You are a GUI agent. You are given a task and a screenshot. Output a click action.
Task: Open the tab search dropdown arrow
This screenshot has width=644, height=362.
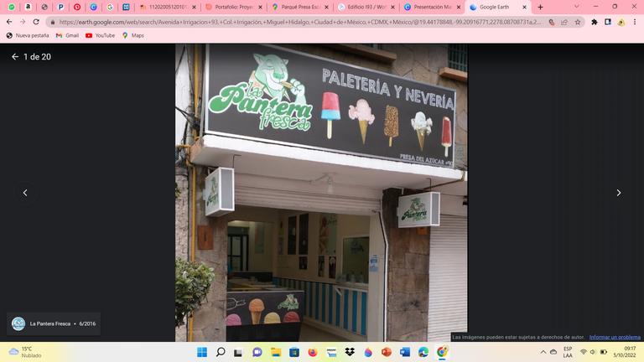pyautogui.click(x=577, y=7)
